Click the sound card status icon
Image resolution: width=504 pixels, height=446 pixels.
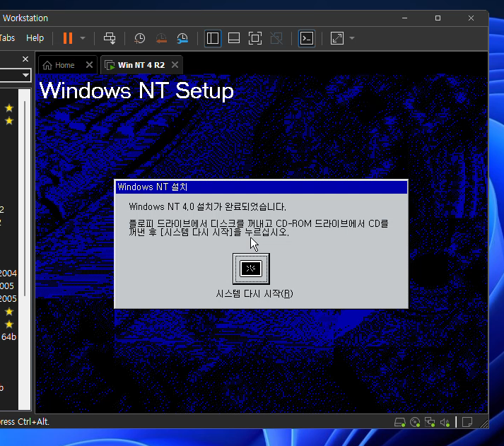445,422
